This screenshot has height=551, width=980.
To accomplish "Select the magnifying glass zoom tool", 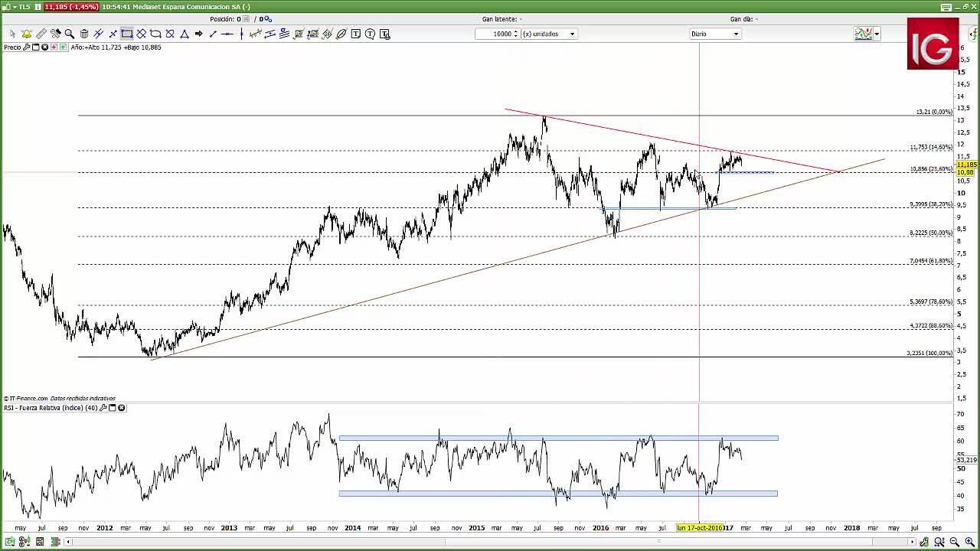I will [70, 34].
